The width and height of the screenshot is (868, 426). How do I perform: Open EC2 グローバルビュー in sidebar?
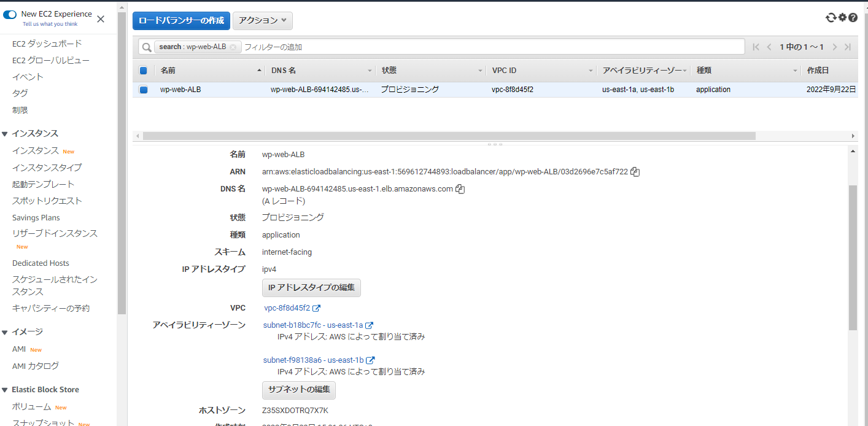click(x=51, y=60)
